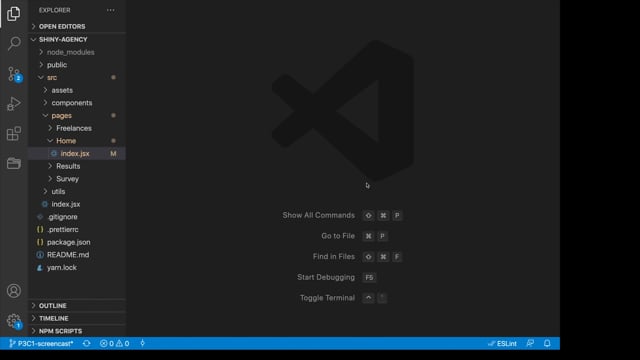This screenshot has height=360, width=640.
Task: Open the folder icon in the activity bar
Action: tap(13, 163)
